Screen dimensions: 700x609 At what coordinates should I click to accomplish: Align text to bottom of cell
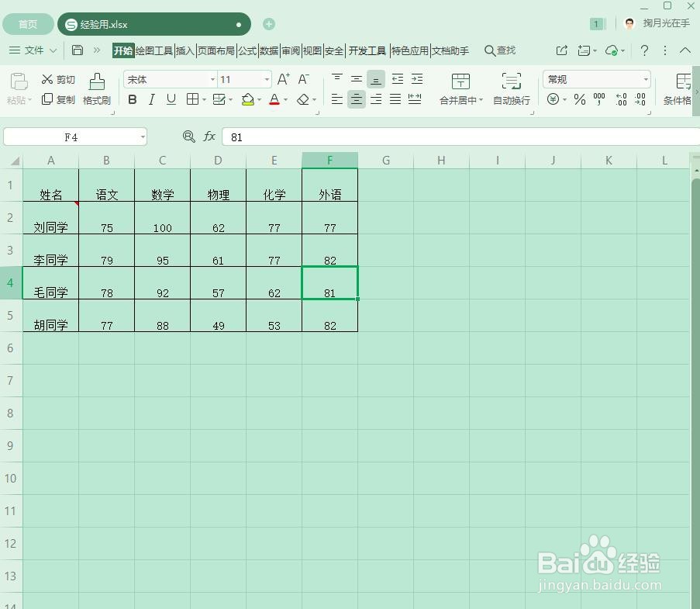point(376,80)
